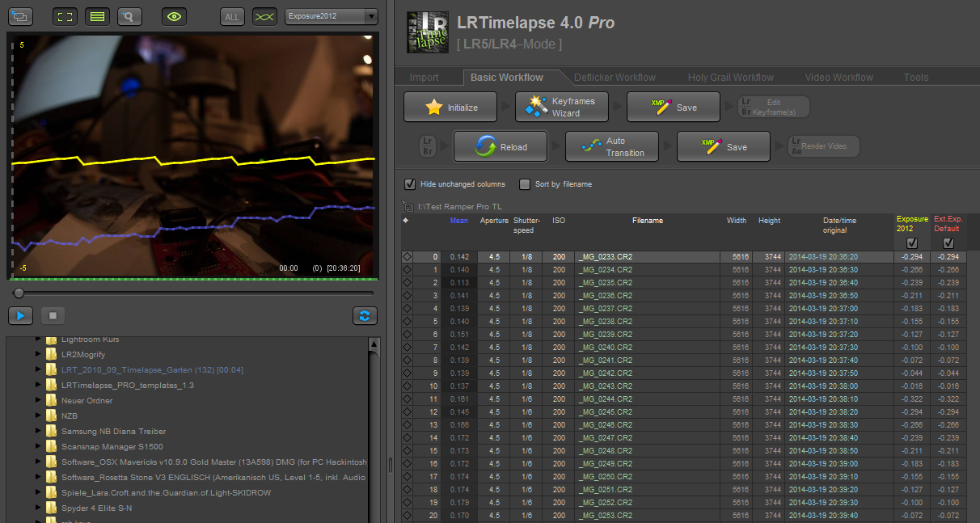
Task: Click the green lines display icon
Action: pos(98,16)
